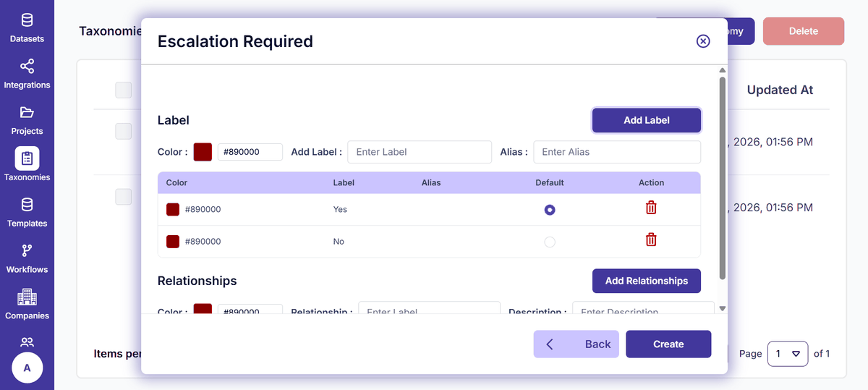Viewport: 868px width, 390px height.
Task: Go to Integrations via share icon
Action: 27,67
